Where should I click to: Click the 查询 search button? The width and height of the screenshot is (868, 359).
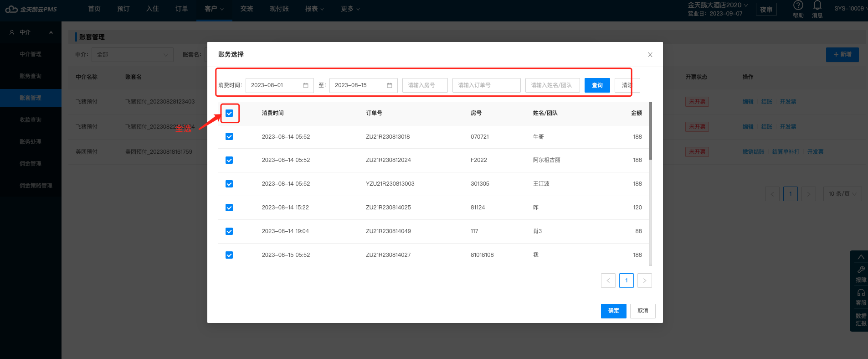[x=597, y=85]
